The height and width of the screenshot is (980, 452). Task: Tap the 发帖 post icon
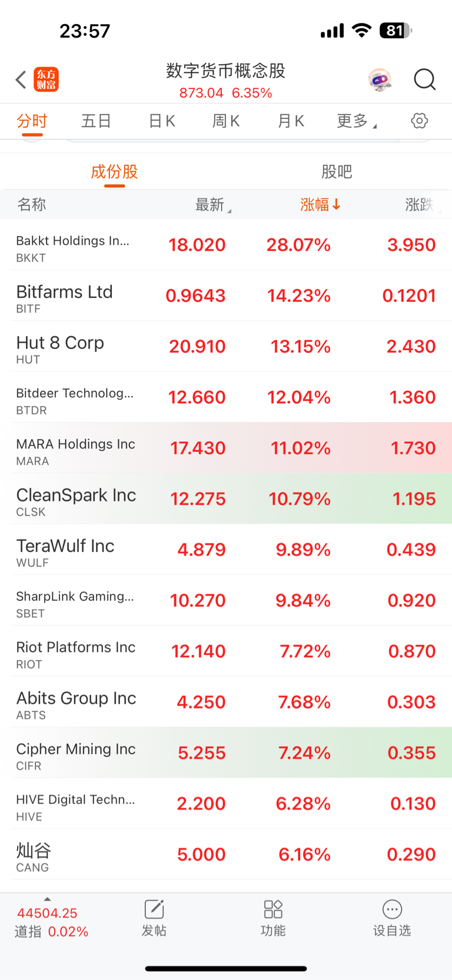[x=154, y=918]
